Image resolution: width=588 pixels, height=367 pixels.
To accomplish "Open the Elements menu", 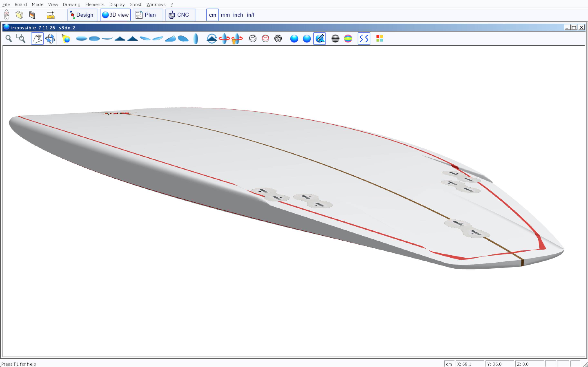I will [95, 4].
